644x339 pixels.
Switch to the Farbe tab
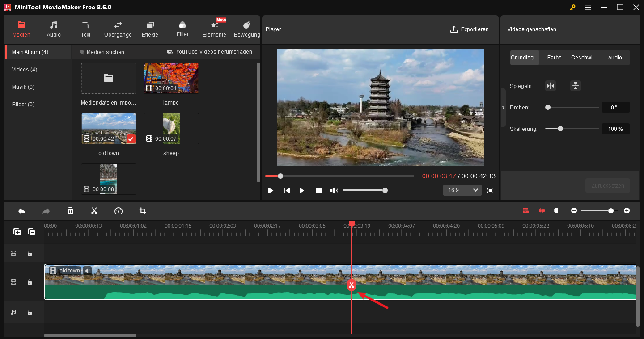click(554, 57)
